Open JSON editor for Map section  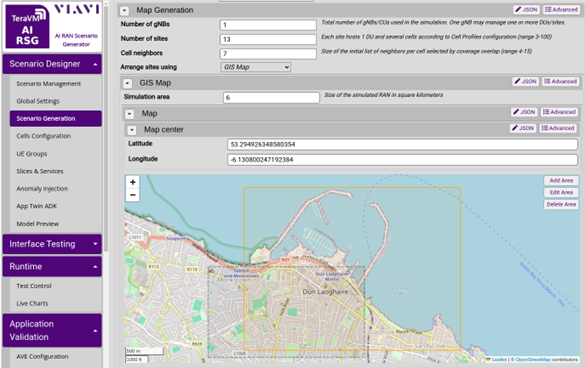point(524,112)
